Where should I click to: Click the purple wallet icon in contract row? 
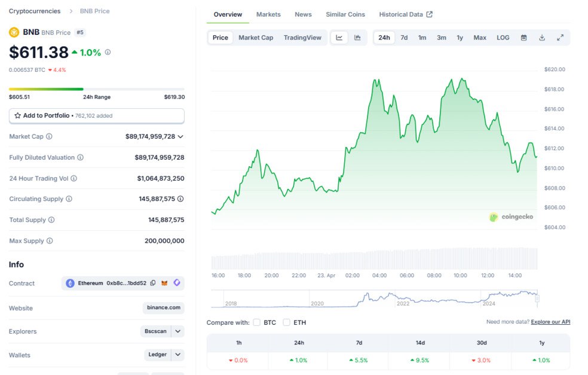coord(177,283)
